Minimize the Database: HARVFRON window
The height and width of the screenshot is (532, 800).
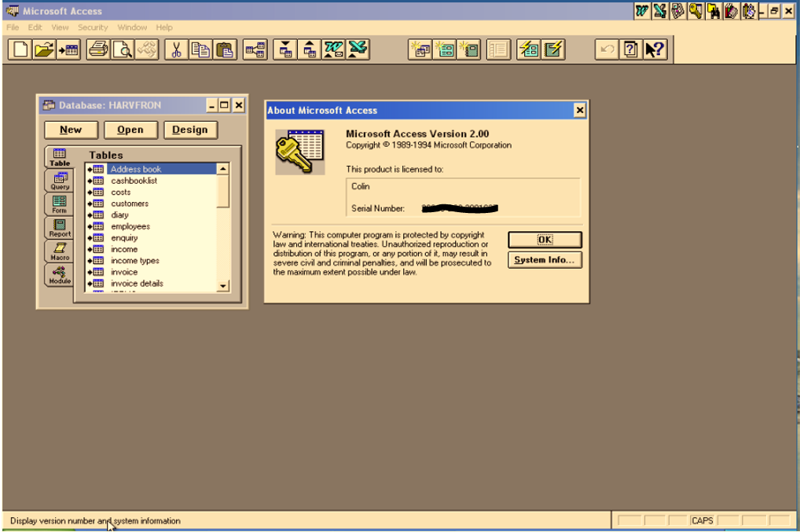[211, 105]
